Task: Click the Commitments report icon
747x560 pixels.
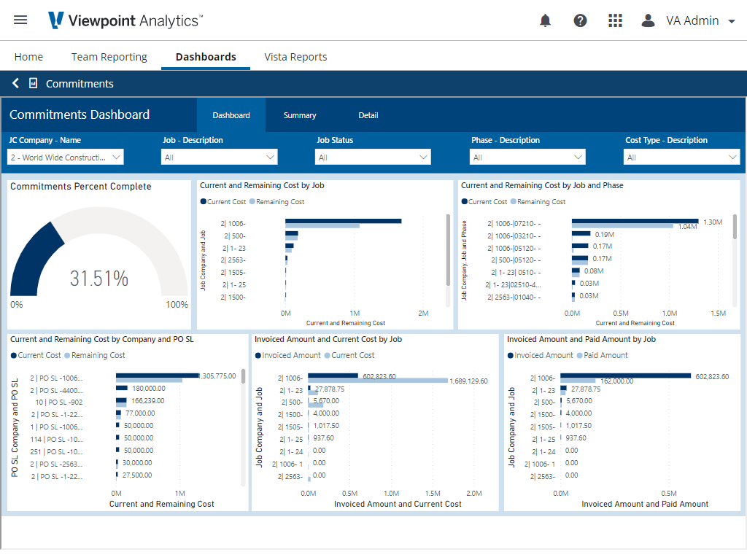Action: [33, 84]
